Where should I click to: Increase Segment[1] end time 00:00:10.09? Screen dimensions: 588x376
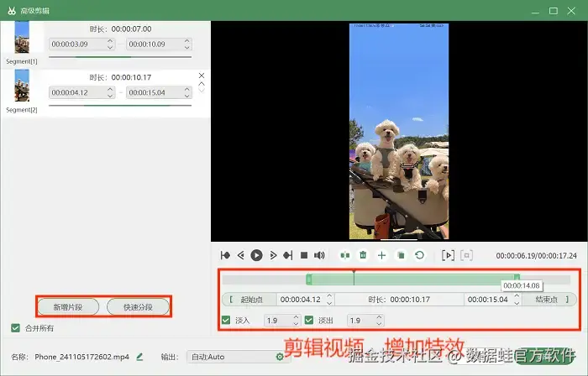point(187,41)
